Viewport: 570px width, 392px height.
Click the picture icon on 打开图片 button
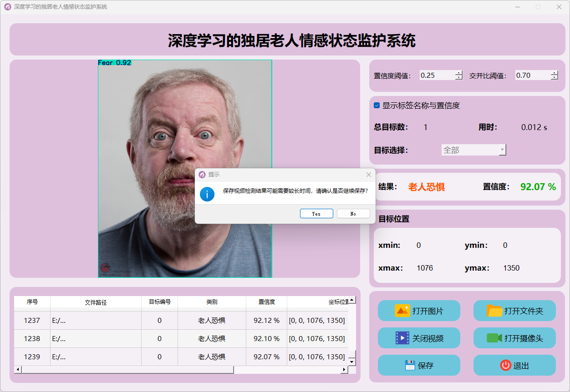pyautogui.click(x=402, y=311)
